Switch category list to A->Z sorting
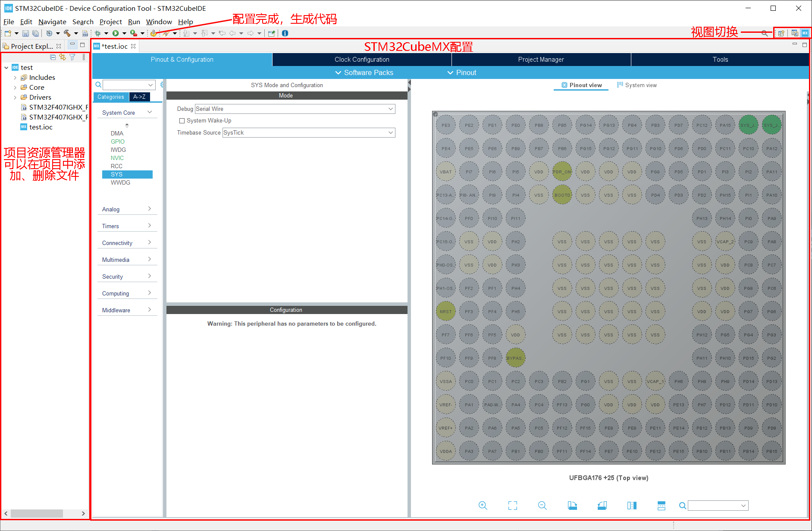The height and width of the screenshot is (531, 812). [139, 97]
